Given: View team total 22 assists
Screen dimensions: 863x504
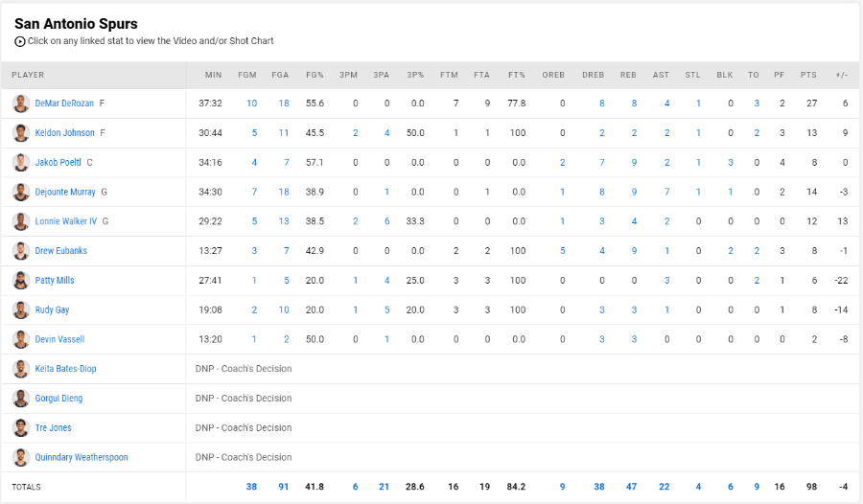Looking at the screenshot, I should (x=665, y=487).
